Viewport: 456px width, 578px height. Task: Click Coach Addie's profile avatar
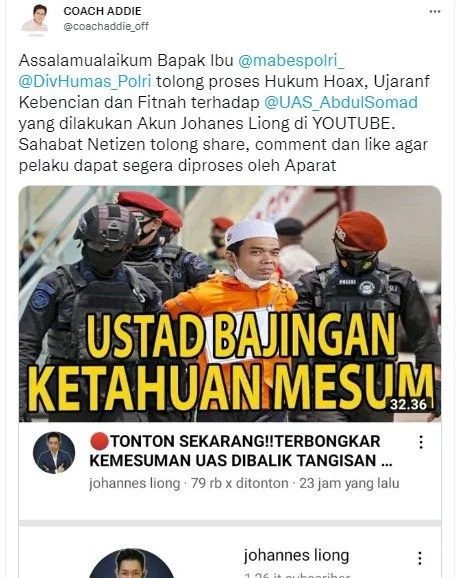point(34,19)
